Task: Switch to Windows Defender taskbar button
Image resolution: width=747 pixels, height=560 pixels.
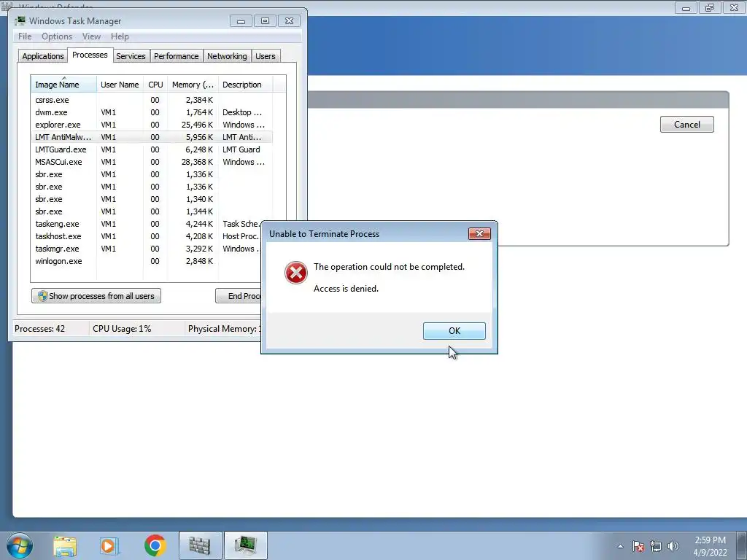Action: pos(200,545)
